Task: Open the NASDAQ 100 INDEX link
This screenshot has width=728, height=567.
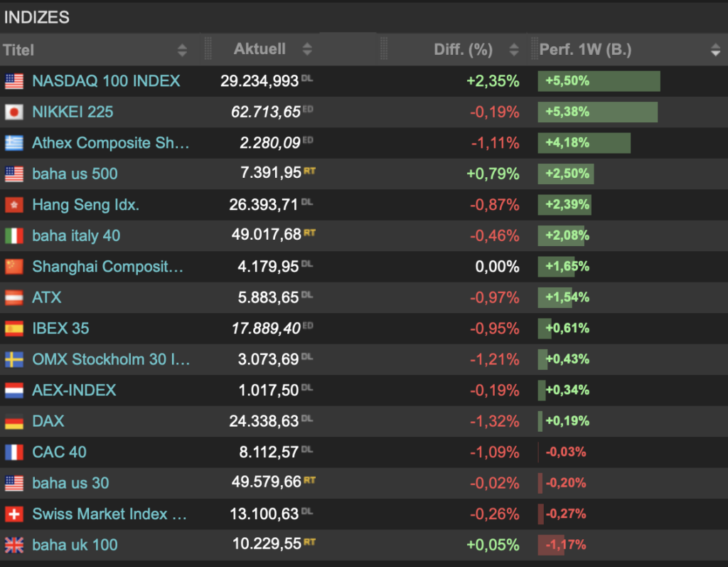Action: click(x=106, y=81)
